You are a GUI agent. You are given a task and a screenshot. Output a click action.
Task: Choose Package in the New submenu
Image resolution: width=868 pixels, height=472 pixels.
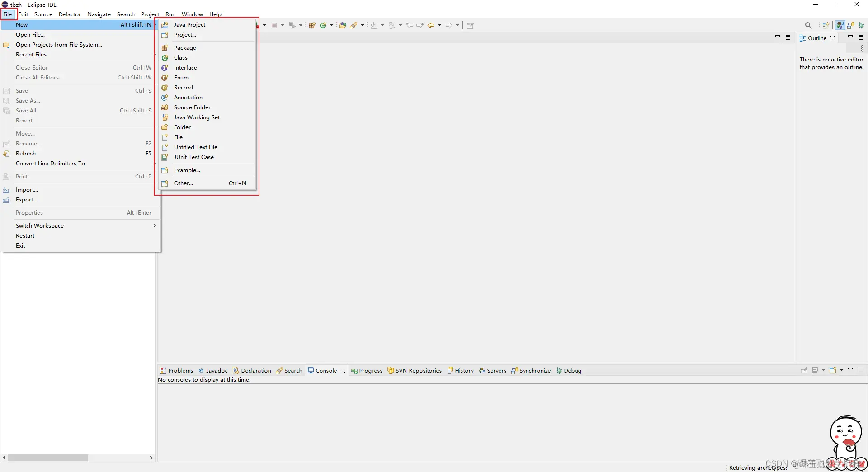[x=207, y=48]
